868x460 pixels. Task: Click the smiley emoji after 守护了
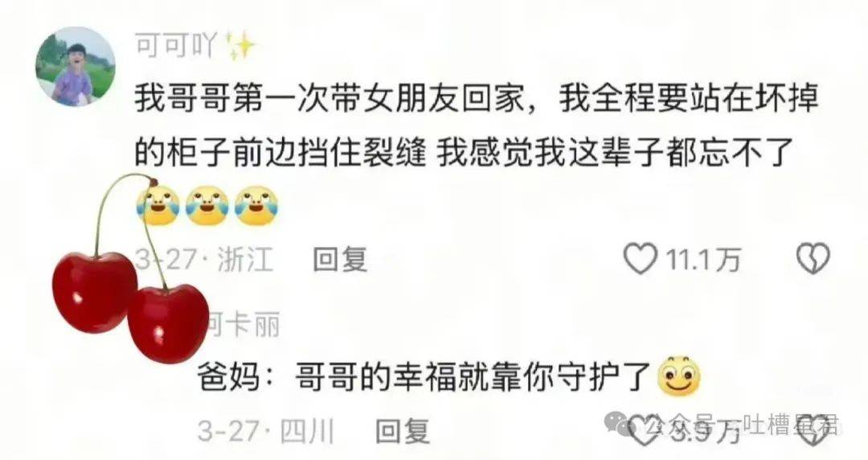coord(678,376)
